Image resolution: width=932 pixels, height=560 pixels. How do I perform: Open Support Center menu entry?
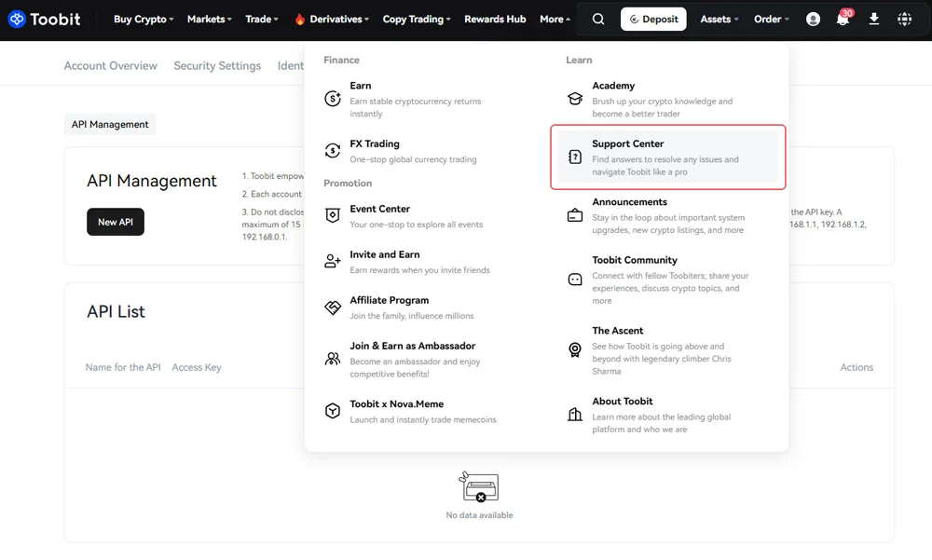click(668, 157)
